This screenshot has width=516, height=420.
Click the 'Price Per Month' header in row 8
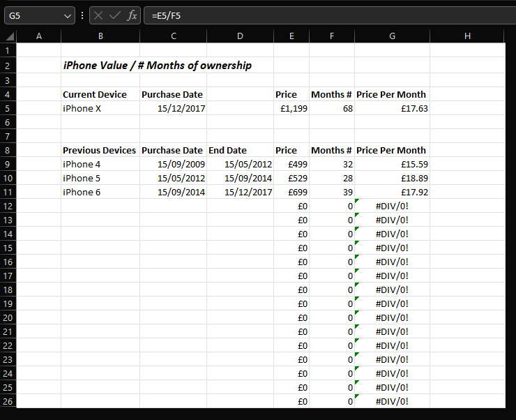click(x=392, y=151)
